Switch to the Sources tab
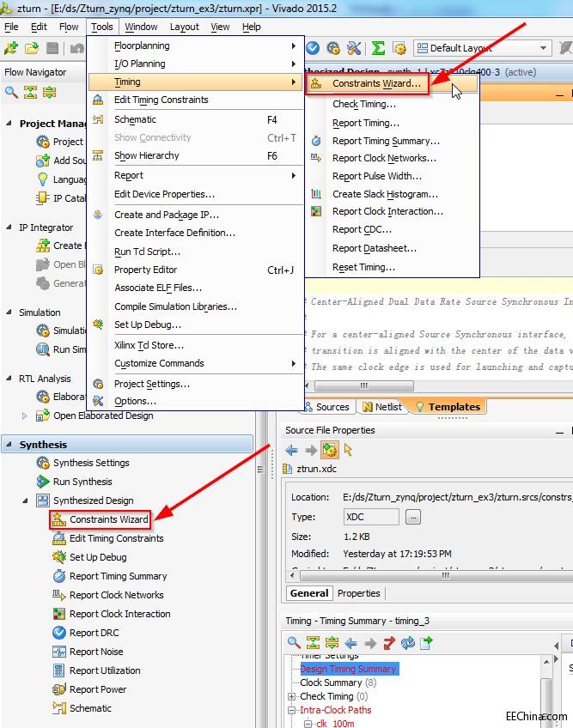Screen dimensions: 573x728 pos(327,407)
